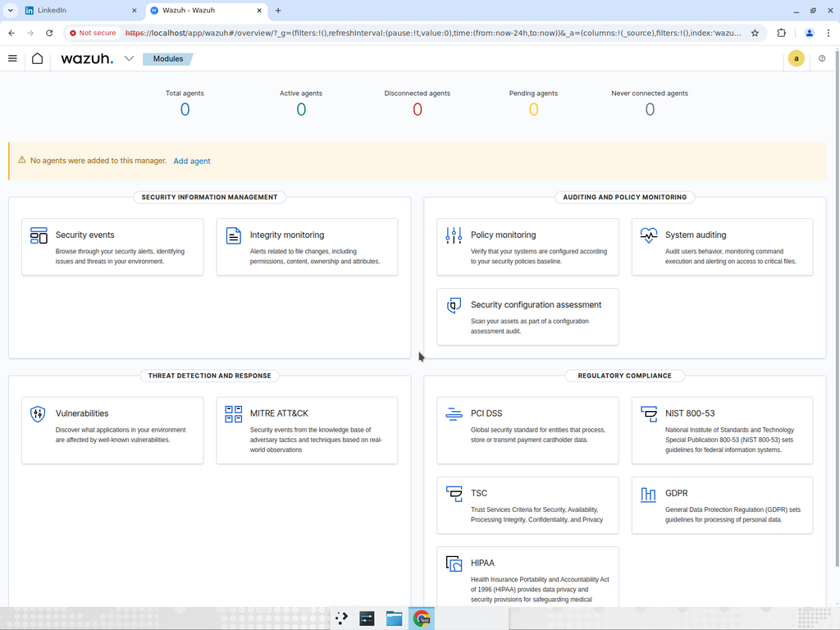Expand the Wazuh app dropdown chevron
840x630 pixels.
coord(129,58)
